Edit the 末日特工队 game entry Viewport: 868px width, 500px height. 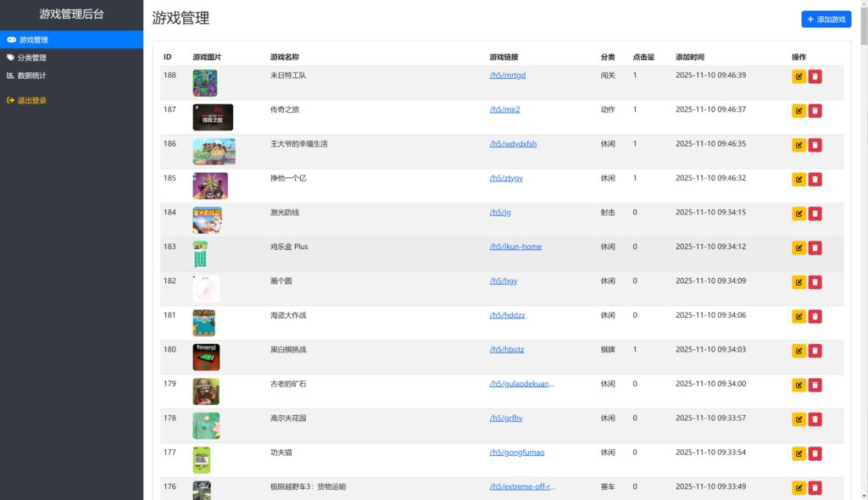[x=798, y=75]
